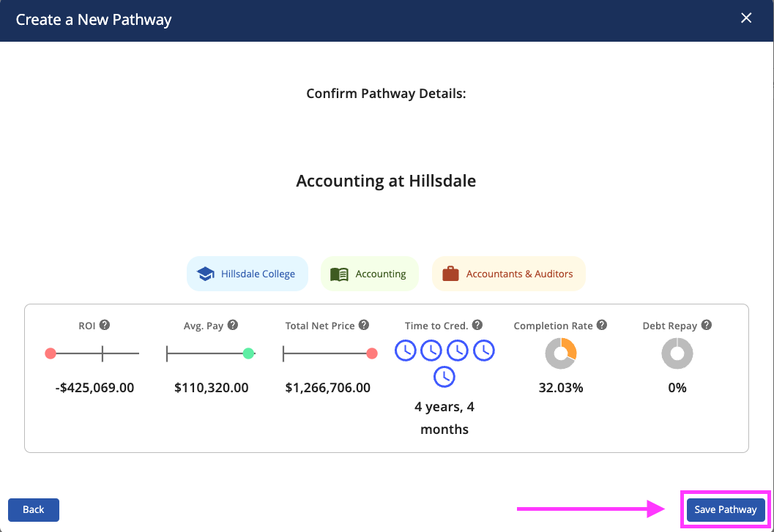Click the 4 years, 4 months text

tap(444, 418)
